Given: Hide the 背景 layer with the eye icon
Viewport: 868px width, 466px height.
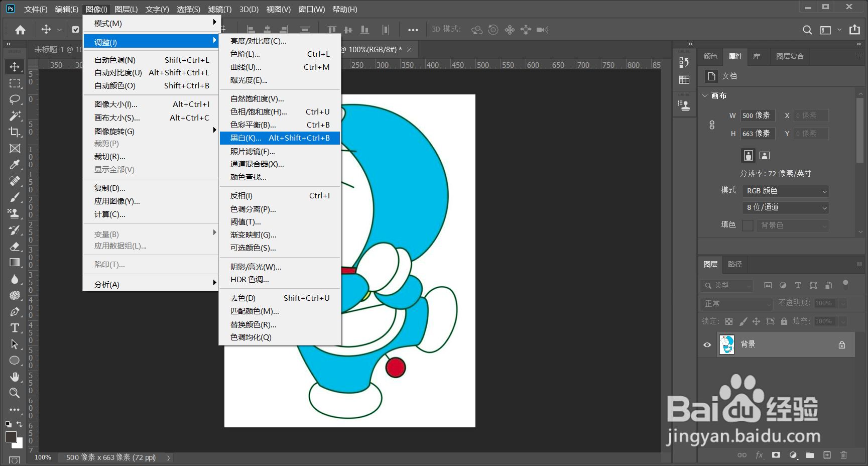Looking at the screenshot, I should tap(707, 344).
